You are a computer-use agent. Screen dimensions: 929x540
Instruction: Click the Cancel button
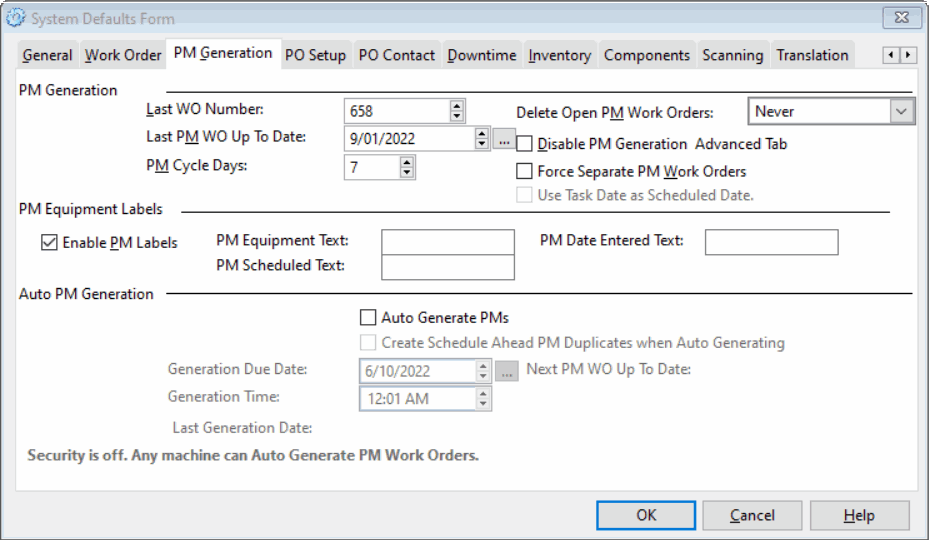click(x=752, y=515)
